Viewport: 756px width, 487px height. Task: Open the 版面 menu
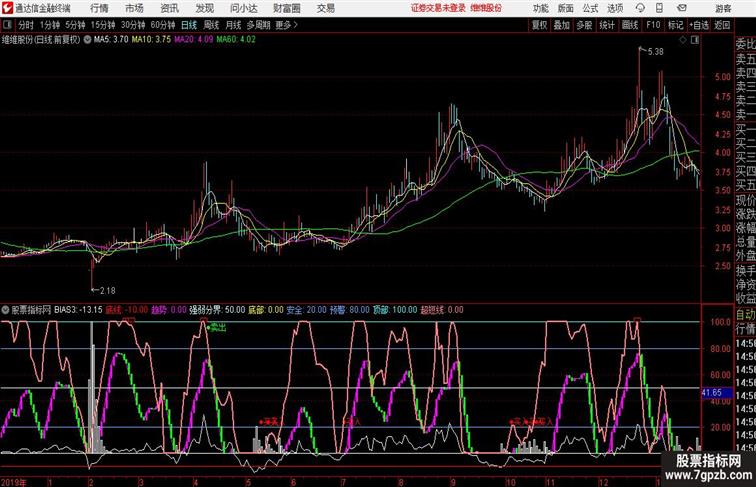tap(566, 8)
